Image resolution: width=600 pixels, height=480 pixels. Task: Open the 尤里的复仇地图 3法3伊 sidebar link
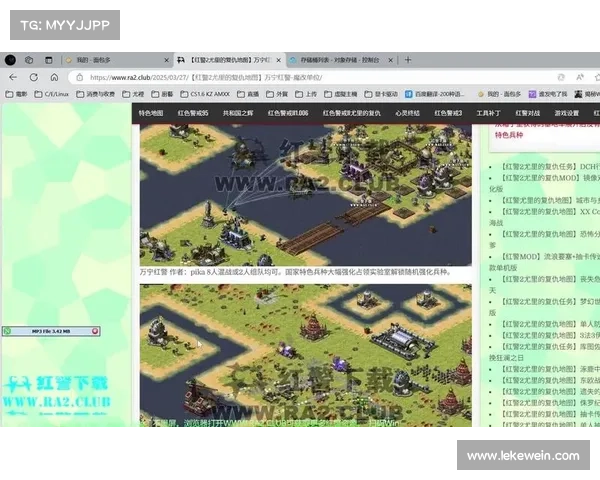(550, 335)
